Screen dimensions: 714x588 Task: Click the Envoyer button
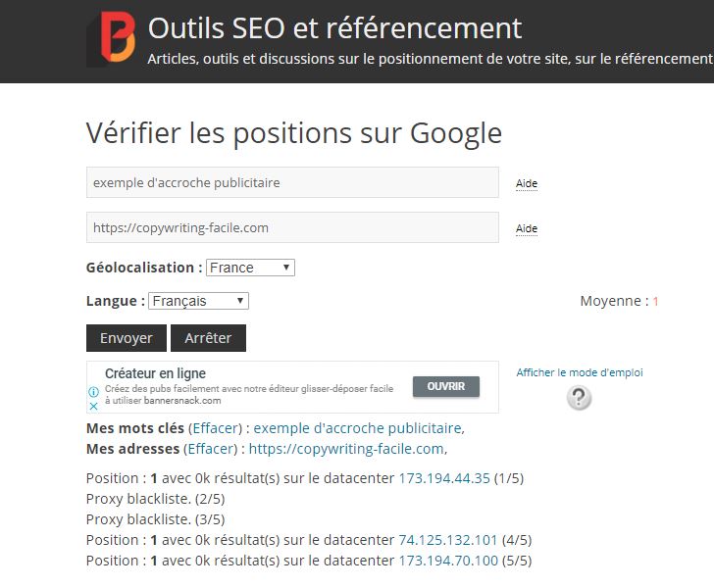(x=127, y=338)
